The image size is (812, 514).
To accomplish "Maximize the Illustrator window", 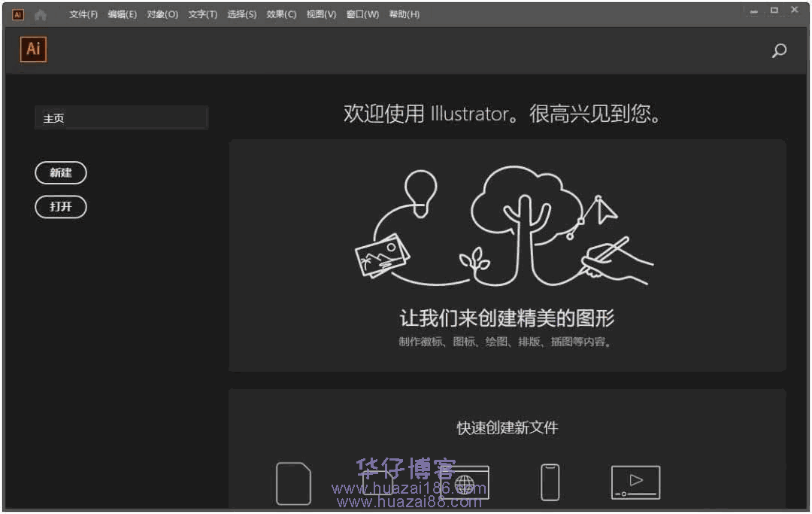I will (774, 11).
